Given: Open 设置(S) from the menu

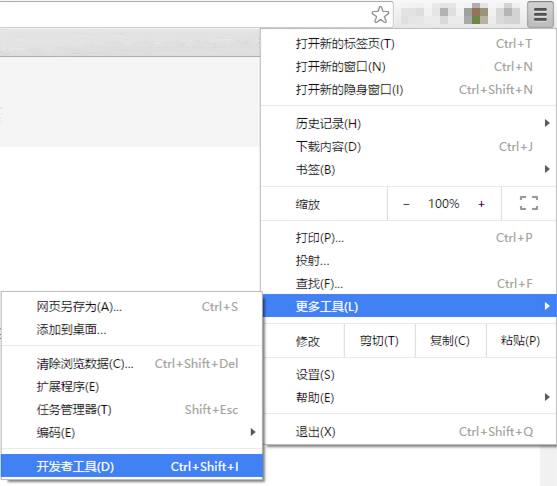Looking at the screenshot, I should [x=409, y=375].
